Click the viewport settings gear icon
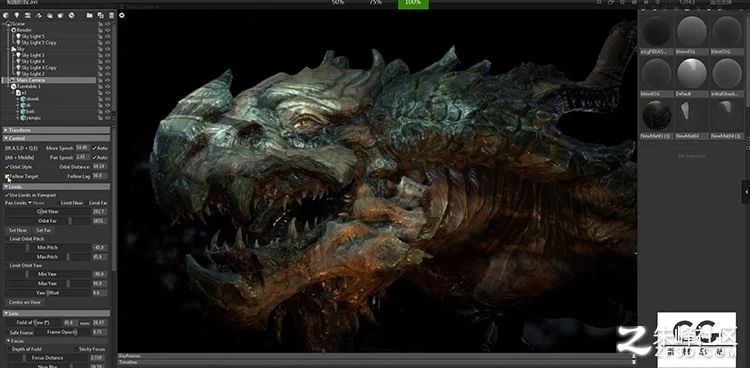 [x=122, y=15]
